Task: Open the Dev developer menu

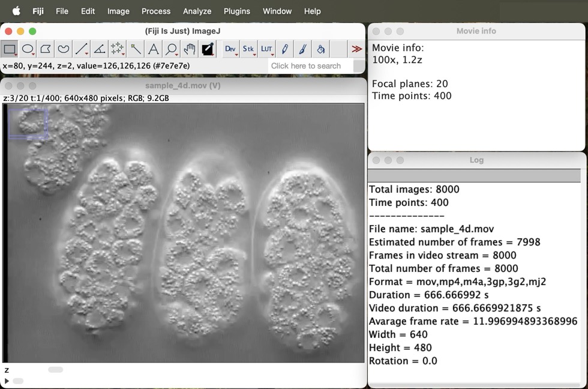Action: pyautogui.click(x=230, y=49)
